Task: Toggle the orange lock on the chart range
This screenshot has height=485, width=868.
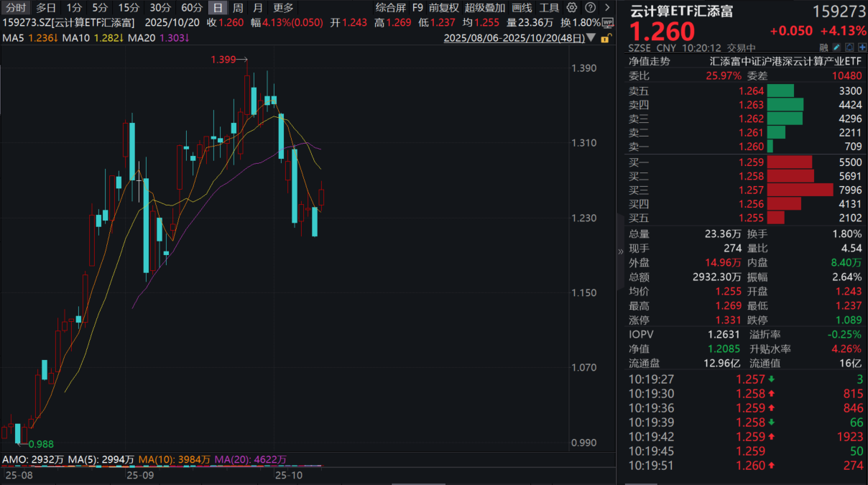Action: [606, 39]
